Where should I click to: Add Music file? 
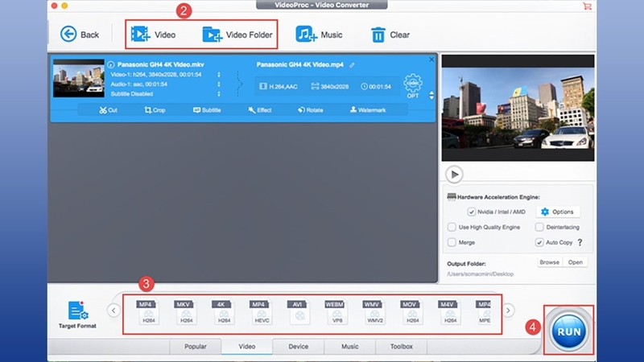tap(319, 35)
